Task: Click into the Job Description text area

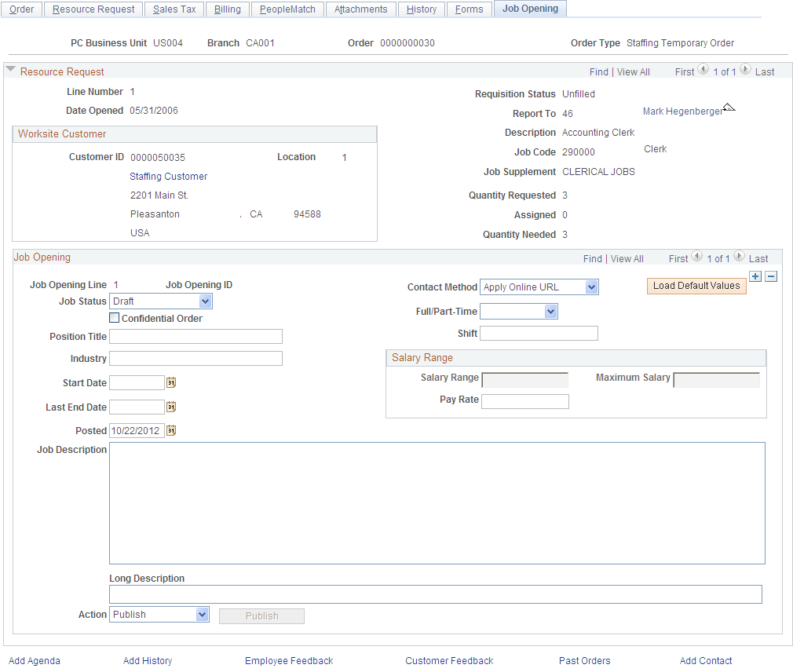Action: pos(437,503)
